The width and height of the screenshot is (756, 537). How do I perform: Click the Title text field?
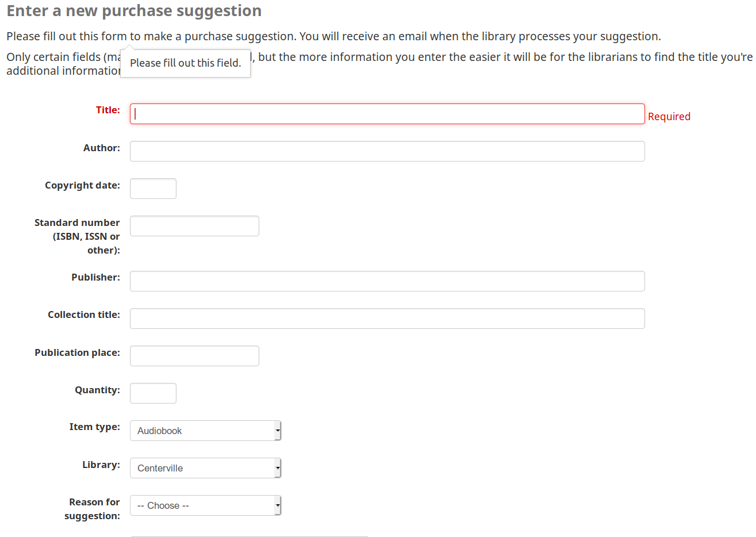[387, 114]
